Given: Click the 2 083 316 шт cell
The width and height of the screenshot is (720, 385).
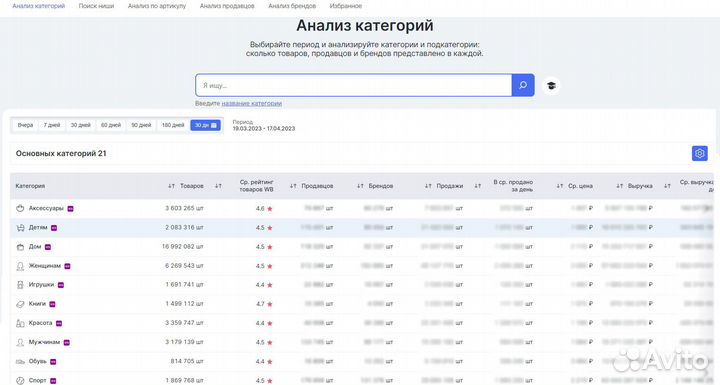Looking at the screenshot, I should (x=184, y=227).
